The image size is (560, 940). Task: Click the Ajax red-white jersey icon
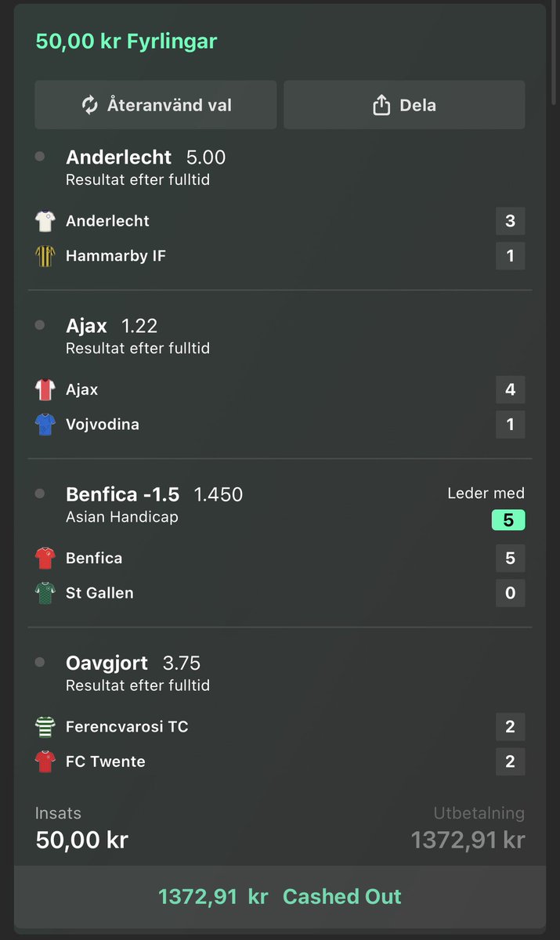click(x=45, y=389)
